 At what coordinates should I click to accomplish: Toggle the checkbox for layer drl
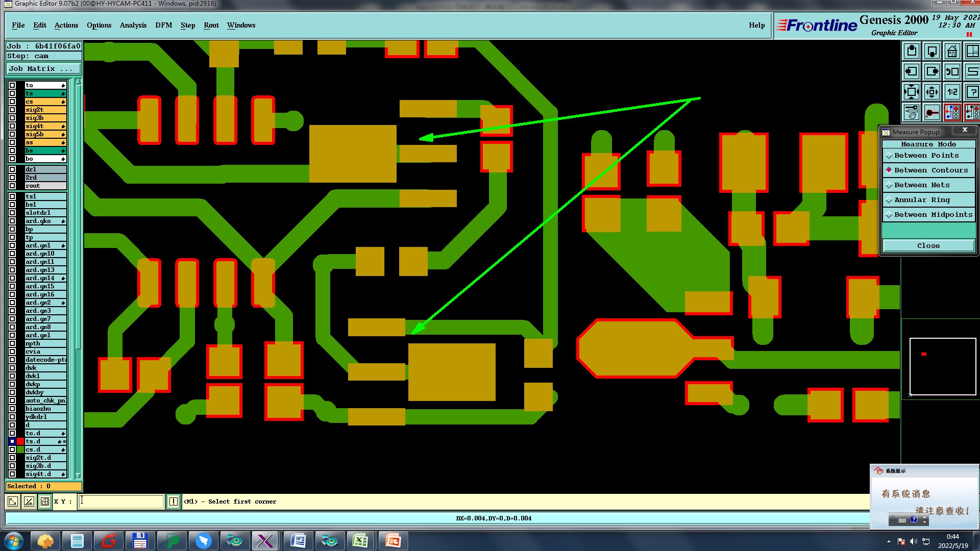tap(12, 169)
